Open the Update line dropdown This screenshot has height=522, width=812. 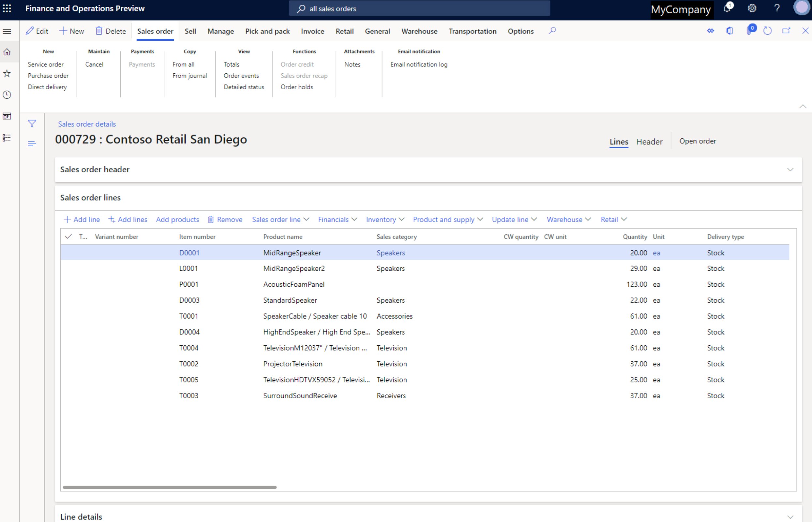coord(514,220)
